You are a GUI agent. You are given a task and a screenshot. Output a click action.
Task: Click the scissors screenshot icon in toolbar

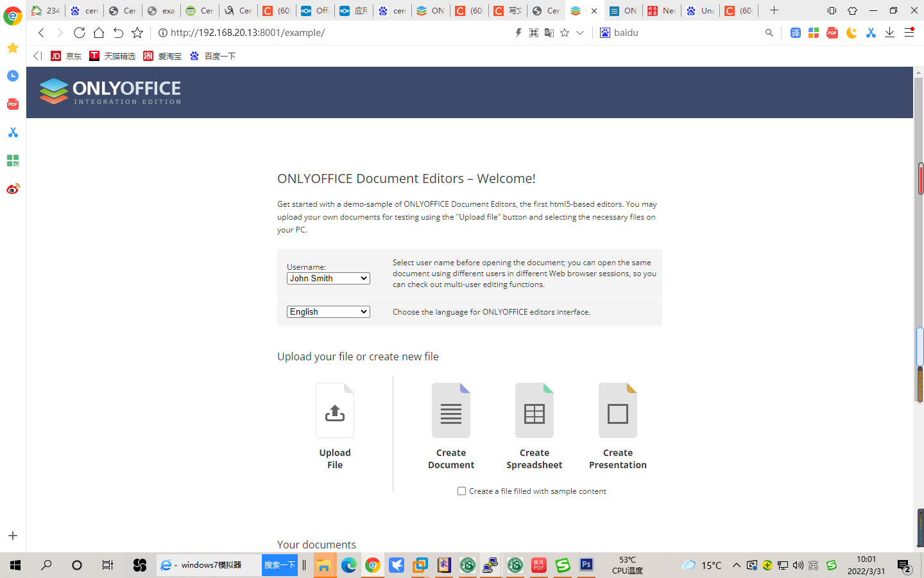[x=871, y=33]
